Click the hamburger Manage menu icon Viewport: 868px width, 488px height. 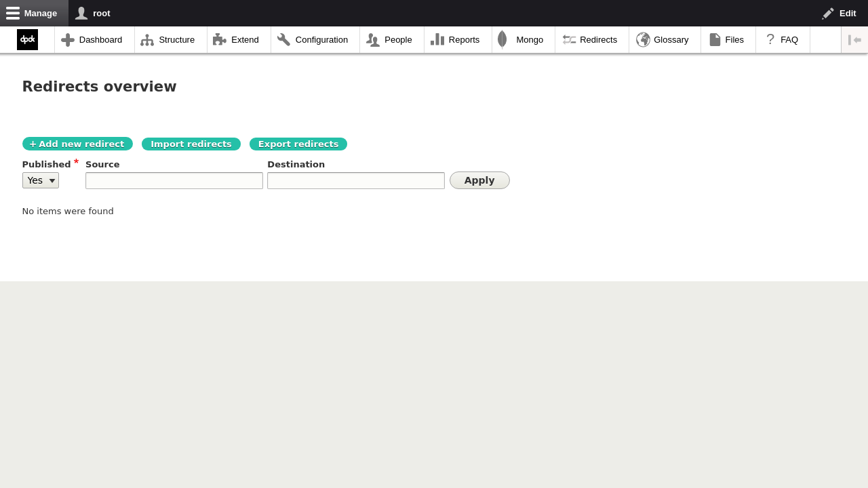34,13
